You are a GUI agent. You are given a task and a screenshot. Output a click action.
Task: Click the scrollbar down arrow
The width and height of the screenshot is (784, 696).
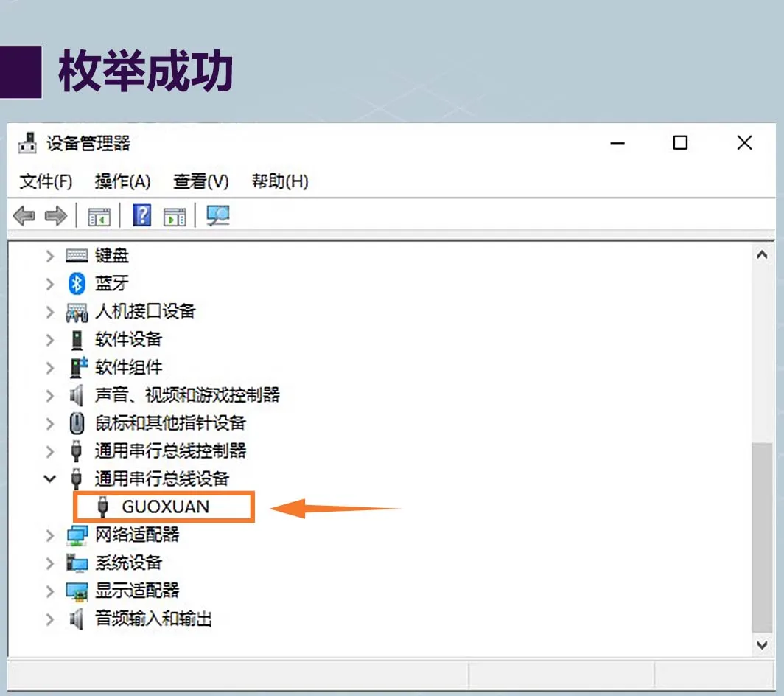click(x=762, y=645)
